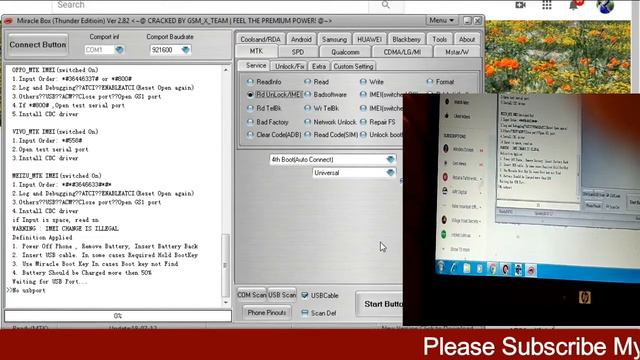The image size is (640, 360).
Task: Click the log panel scrollbar thumb
Action: point(225,265)
